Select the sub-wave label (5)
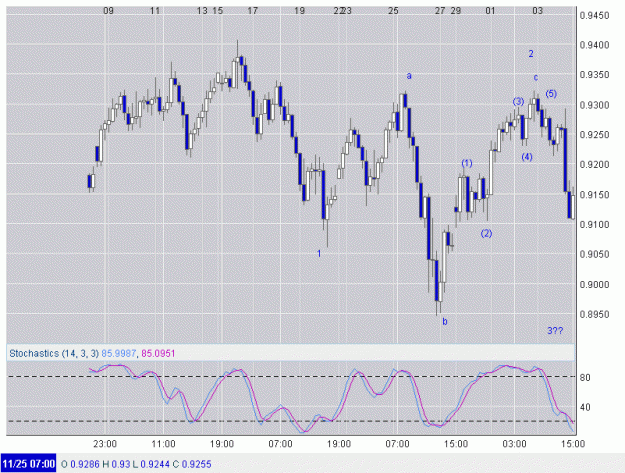Screen dimensions: 625x473 [551, 94]
